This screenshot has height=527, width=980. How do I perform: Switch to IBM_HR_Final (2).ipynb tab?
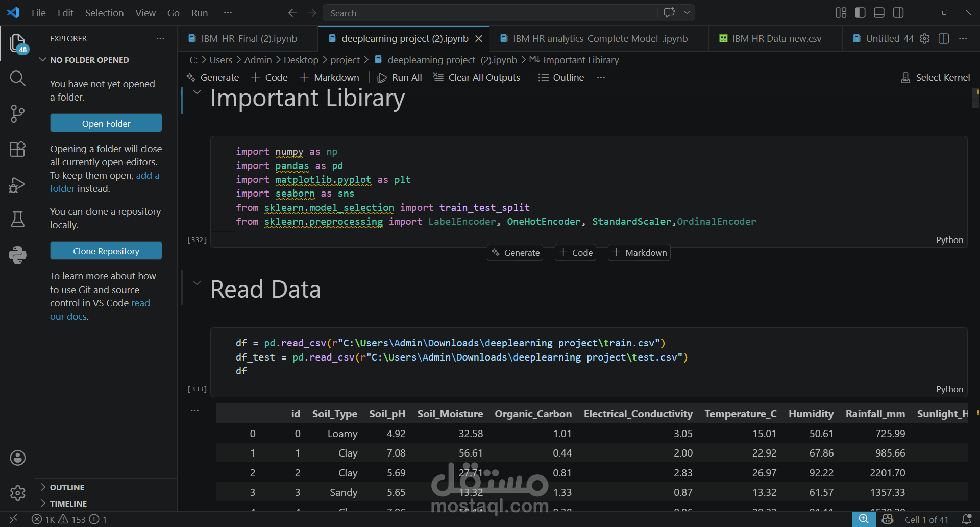click(x=248, y=38)
